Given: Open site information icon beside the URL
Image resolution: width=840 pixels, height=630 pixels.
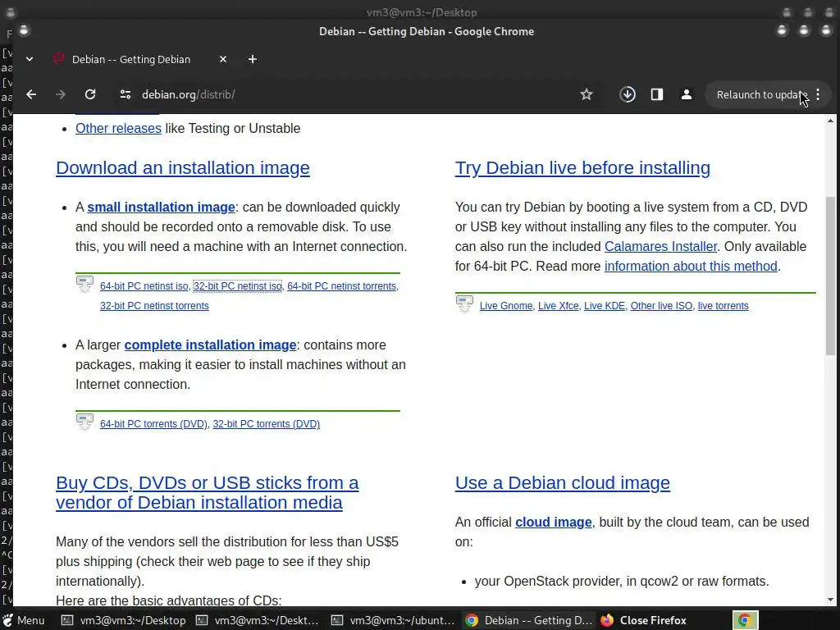Looking at the screenshot, I should (x=126, y=95).
